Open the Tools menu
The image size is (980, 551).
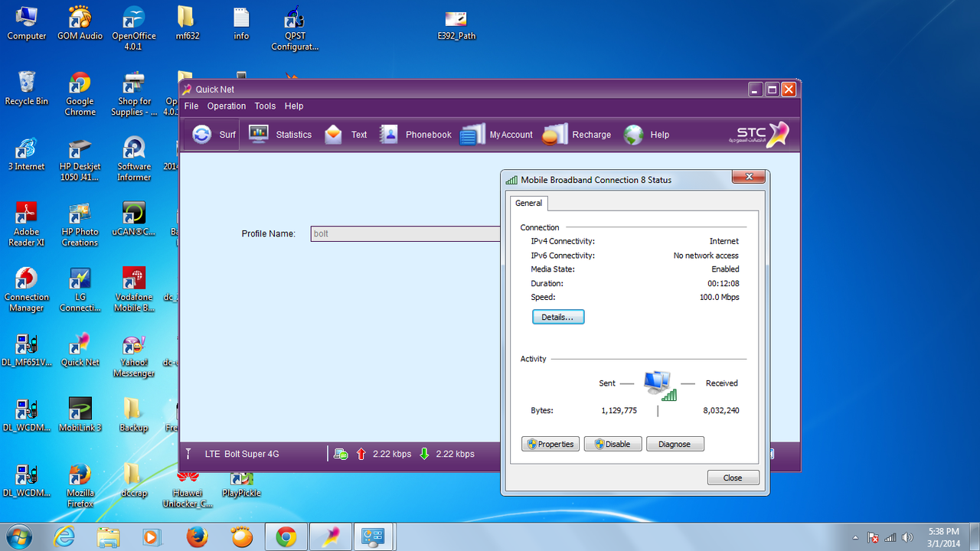[x=265, y=106]
